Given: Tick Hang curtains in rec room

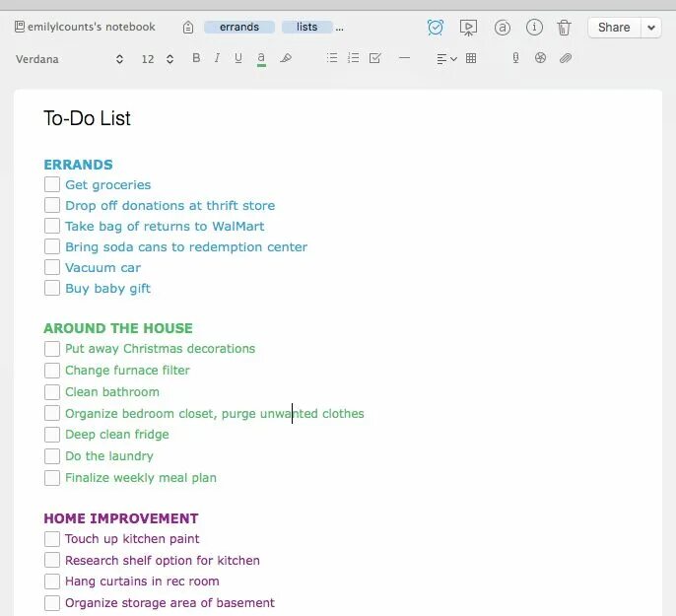Looking at the screenshot, I should pyautogui.click(x=52, y=582).
